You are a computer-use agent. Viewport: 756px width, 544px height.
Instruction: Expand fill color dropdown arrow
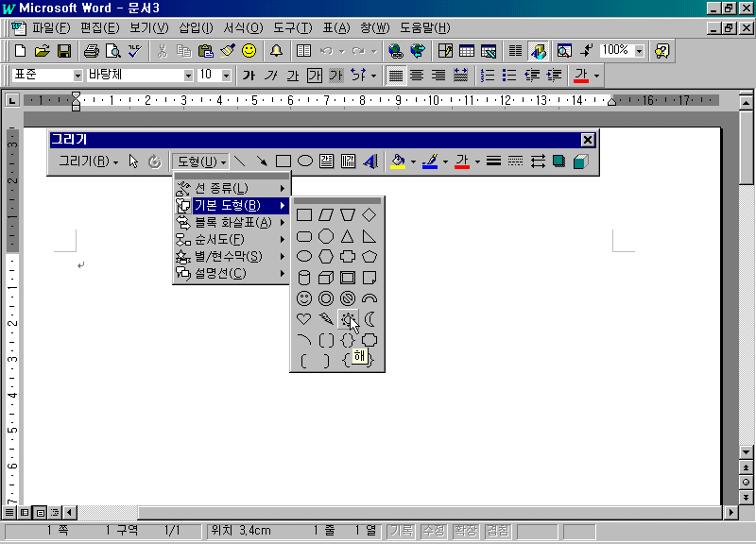click(x=413, y=161)
